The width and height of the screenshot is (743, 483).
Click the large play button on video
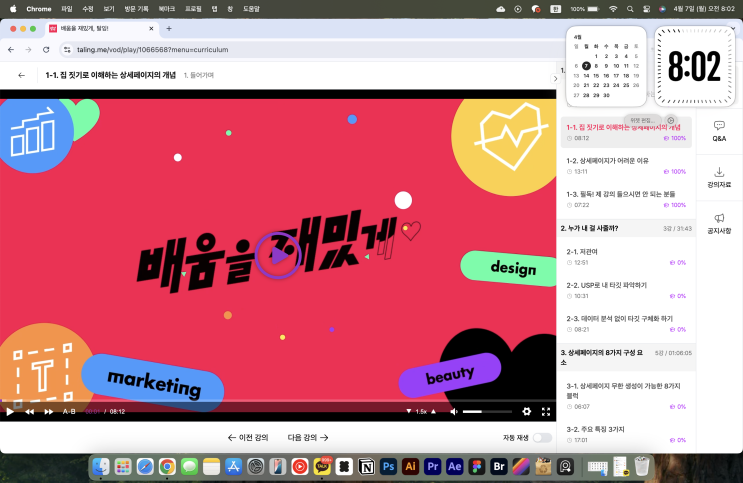277,255
